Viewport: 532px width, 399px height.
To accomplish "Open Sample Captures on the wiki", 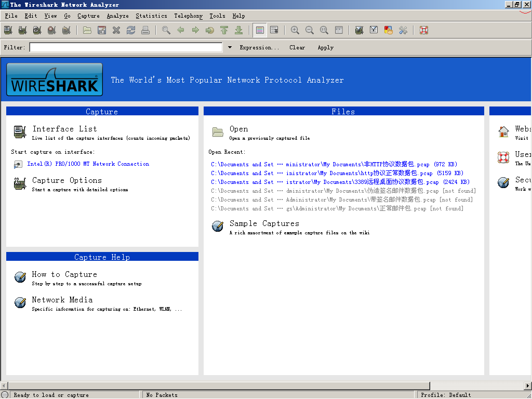I will pos(264,223).
